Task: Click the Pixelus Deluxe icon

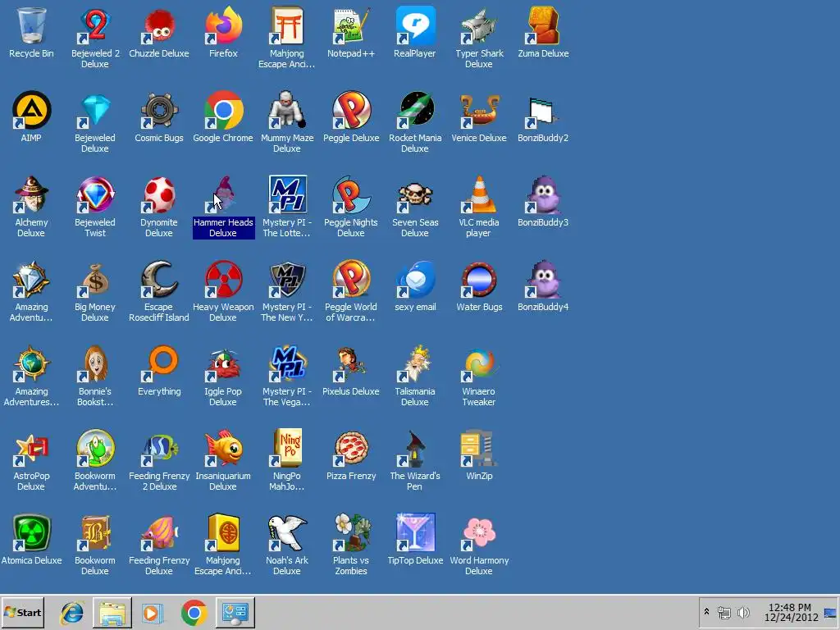Action: point(351,363)
